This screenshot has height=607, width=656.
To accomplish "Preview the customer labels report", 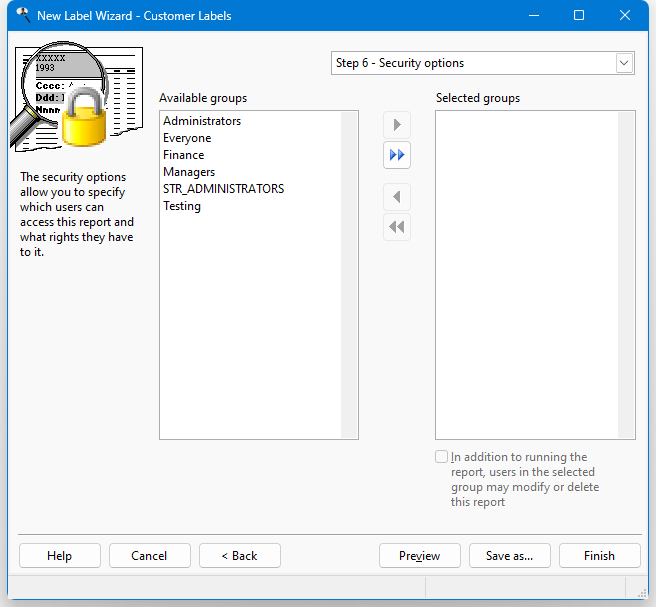I will [x=420, y=556].
